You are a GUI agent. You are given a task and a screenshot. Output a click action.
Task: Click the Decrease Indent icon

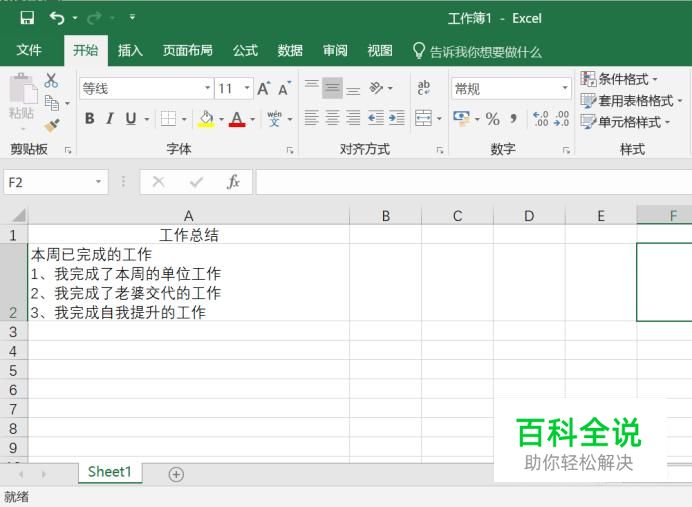[x=376, y=118]
